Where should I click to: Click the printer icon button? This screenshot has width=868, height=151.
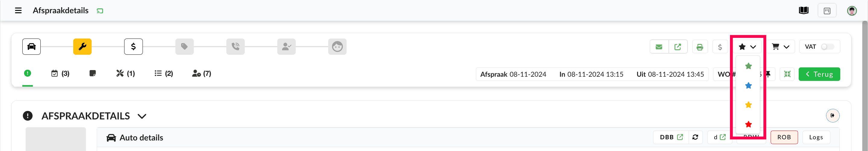[700, 47]
